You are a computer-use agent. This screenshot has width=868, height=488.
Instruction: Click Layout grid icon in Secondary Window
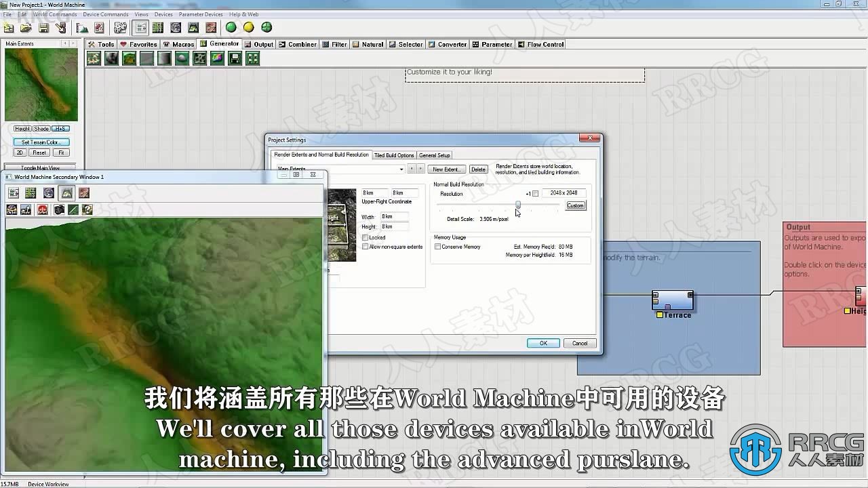click(x=31, y=193)
